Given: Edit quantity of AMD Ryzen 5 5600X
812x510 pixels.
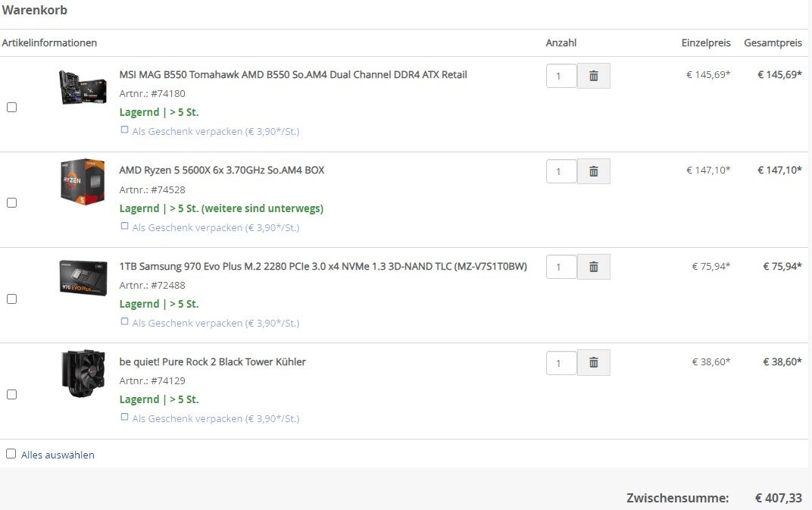Looking at the screenshot, I should tap(561, 171).
